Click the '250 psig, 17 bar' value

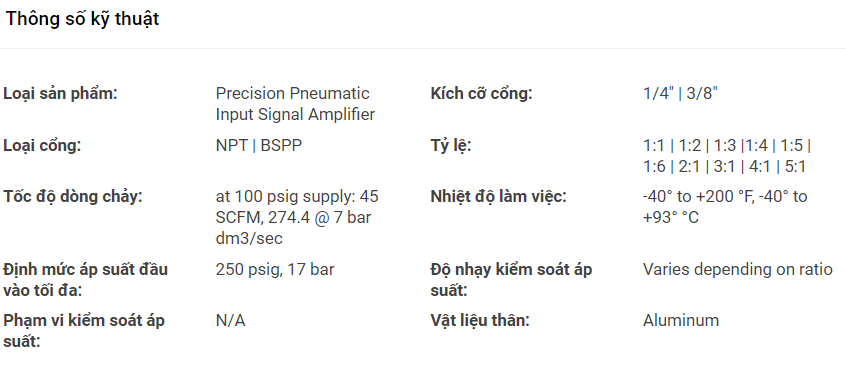275,269
